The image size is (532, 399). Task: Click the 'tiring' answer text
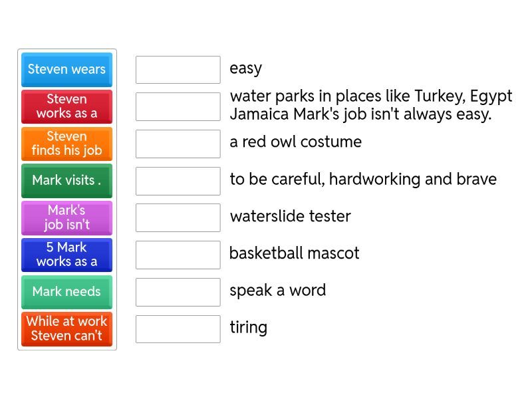tap(248, 328)
